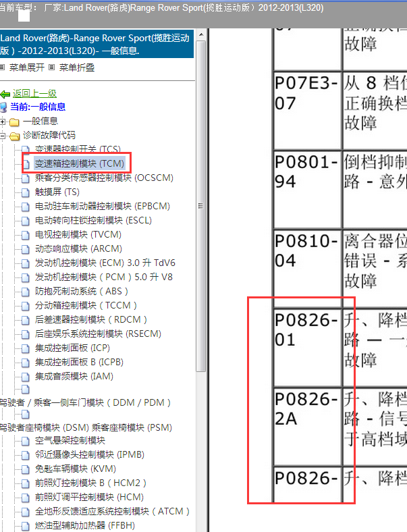
Task: Select 变速箱控制模块 (TCM) tree item
Action: coord(80,163)
